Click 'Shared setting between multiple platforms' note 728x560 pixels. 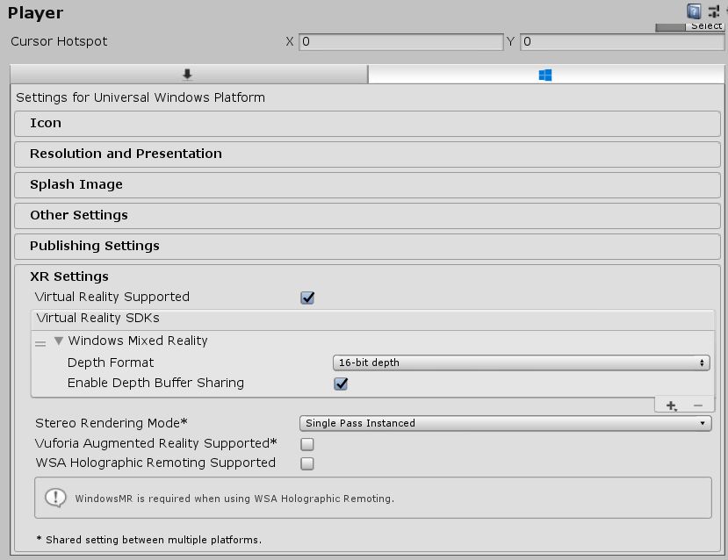pos(149,540)
